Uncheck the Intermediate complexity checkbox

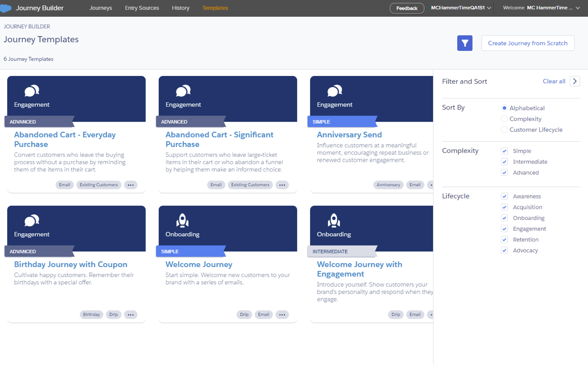click(504, 162)
